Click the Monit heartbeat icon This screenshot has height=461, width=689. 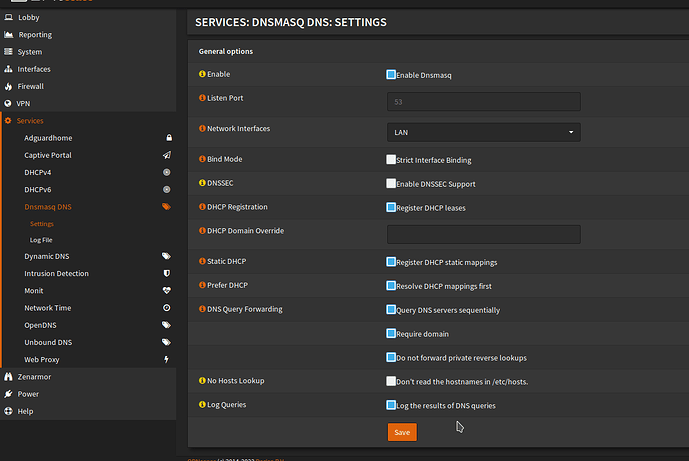[167, 290]
